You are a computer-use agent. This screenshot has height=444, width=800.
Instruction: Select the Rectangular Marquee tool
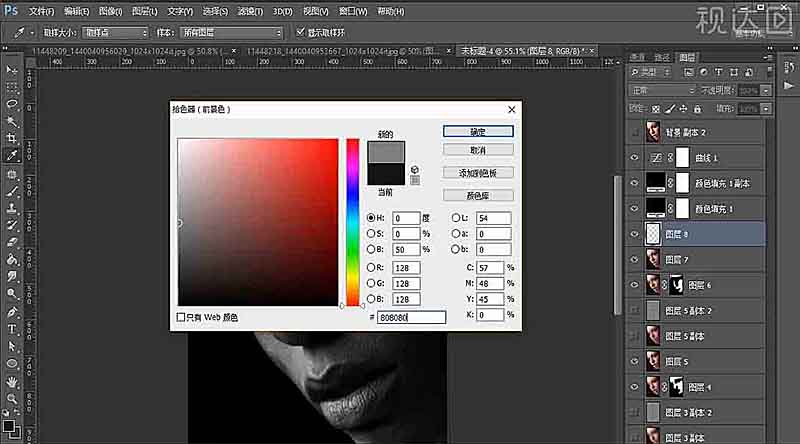12,87
